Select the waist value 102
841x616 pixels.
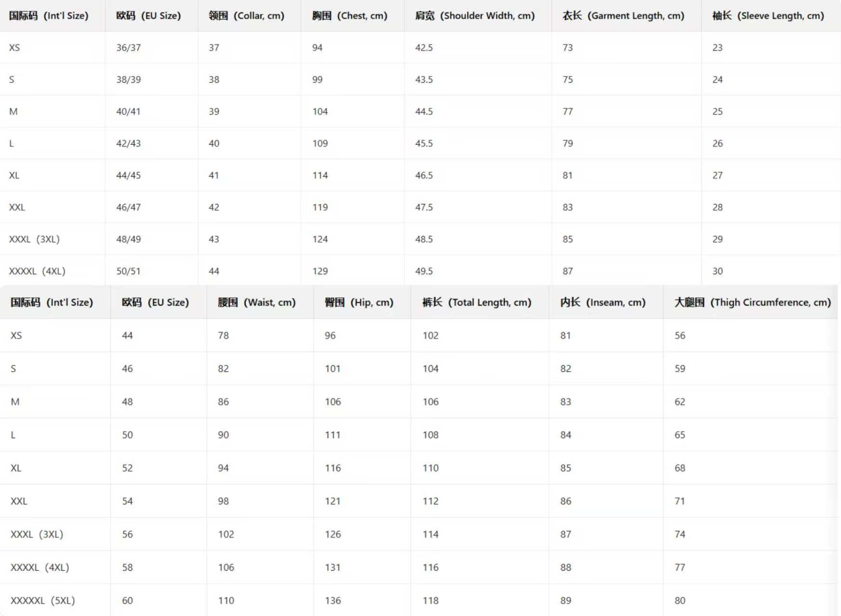tap(226, 534)
